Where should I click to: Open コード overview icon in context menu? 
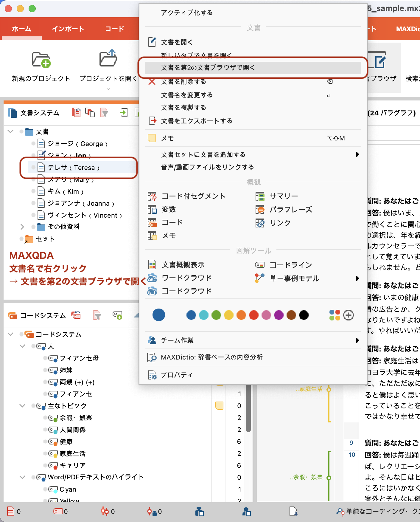coord(152,222)
